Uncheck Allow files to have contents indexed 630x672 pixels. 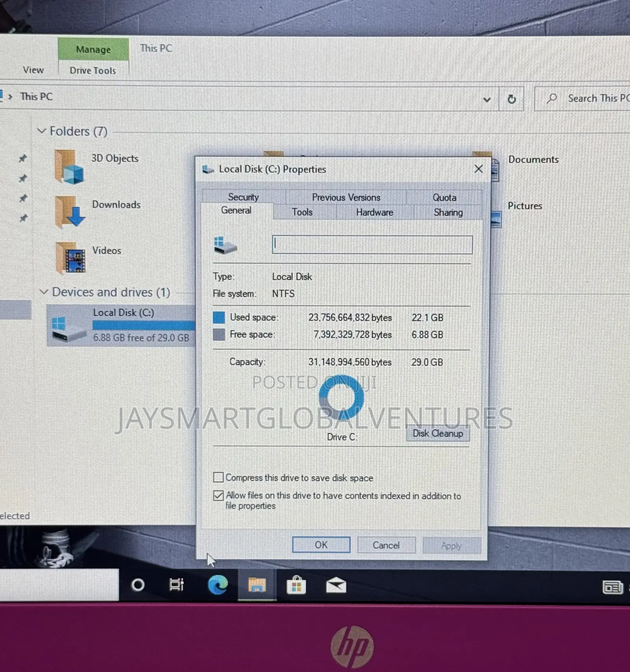[x=218, y=495]
